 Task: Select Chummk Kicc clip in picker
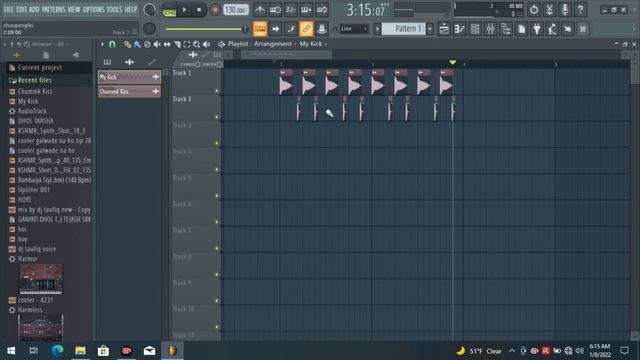click(129, 91)
